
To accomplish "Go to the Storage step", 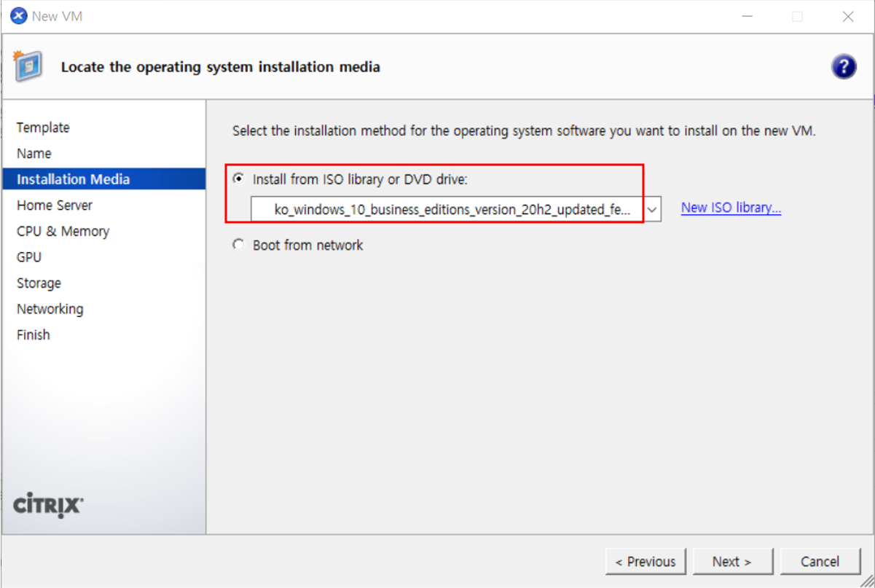I will point(39,283).
